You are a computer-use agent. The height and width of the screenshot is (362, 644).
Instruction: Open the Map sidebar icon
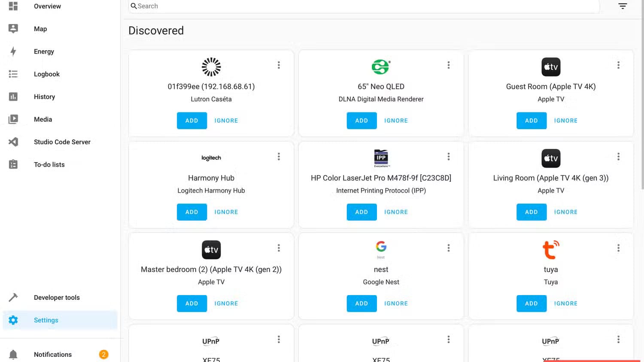point(13,29)
